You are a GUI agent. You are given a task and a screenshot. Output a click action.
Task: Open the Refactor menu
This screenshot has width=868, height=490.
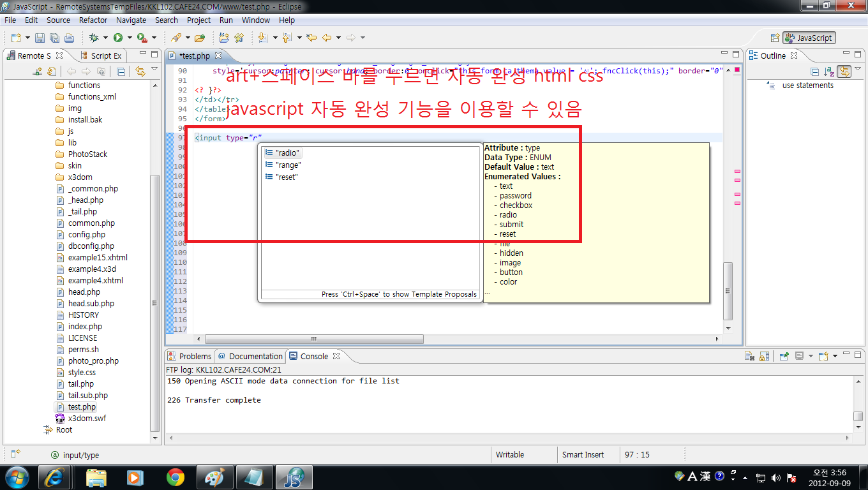tap(93, 20)
